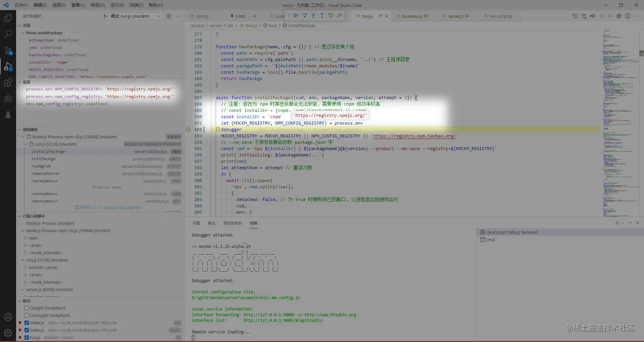Click Continue in the debug toolbar
This screenshot has height=342, width=644.
point(296,15)
